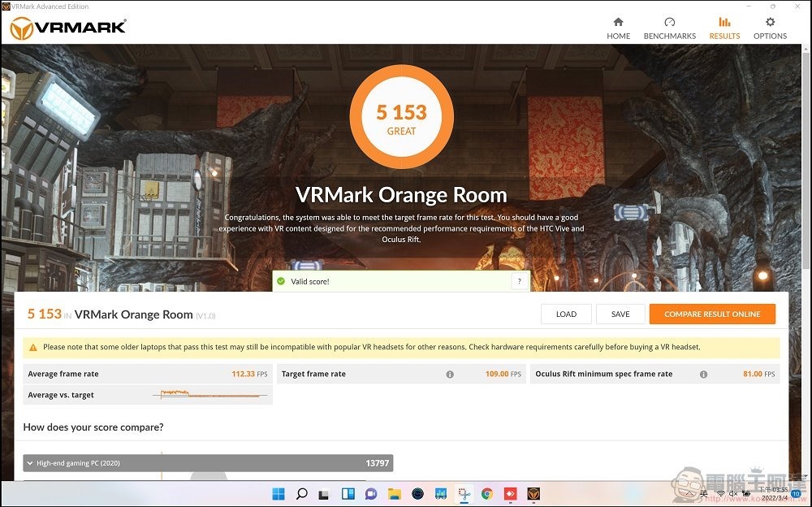Click COMPARE RESULT ONLINE button
The height and width of the screenshot is (507, 812).
point(713,314)
